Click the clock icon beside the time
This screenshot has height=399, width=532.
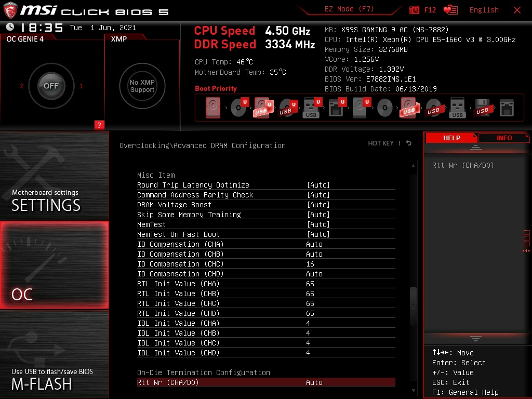tap(10, 27)
